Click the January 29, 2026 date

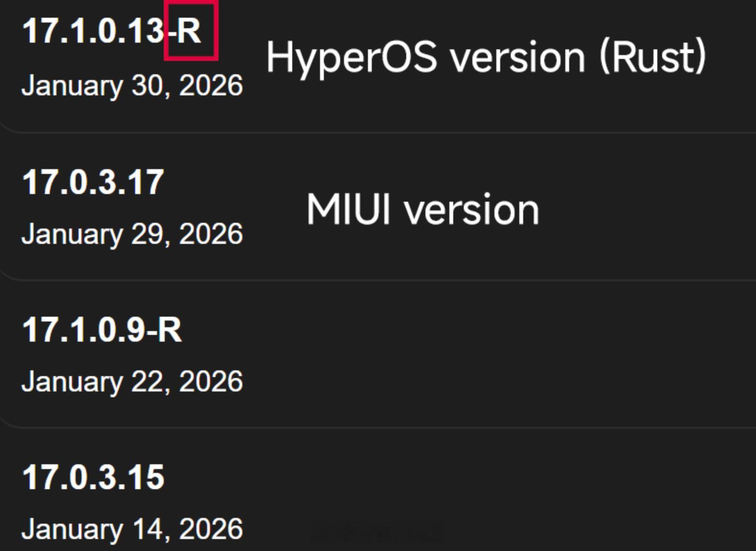(x=133, y=233)
